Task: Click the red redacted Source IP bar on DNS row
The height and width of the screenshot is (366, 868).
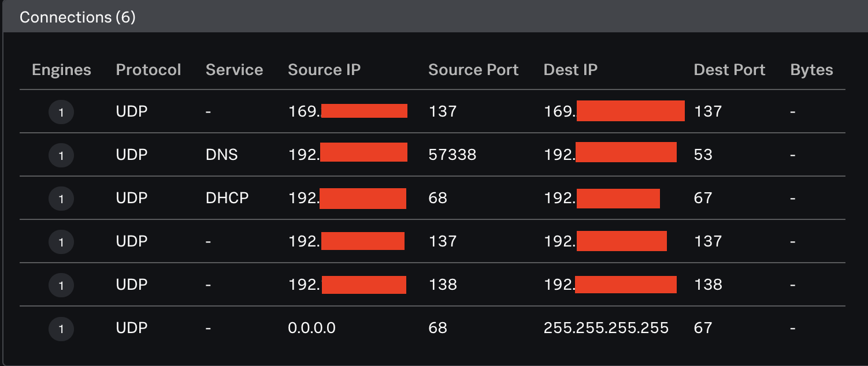Action: click(x=364, y=152)
